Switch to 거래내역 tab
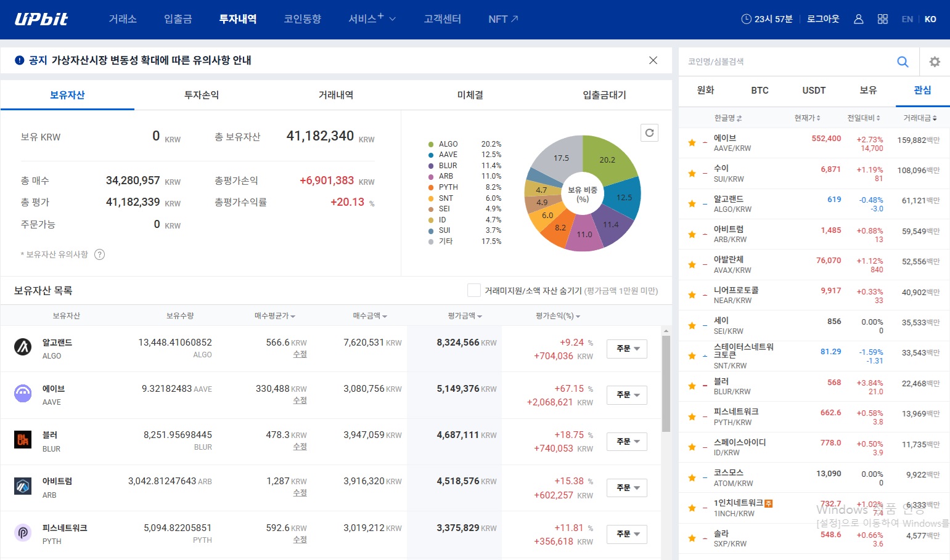The image size is (950, 560). 336,95
